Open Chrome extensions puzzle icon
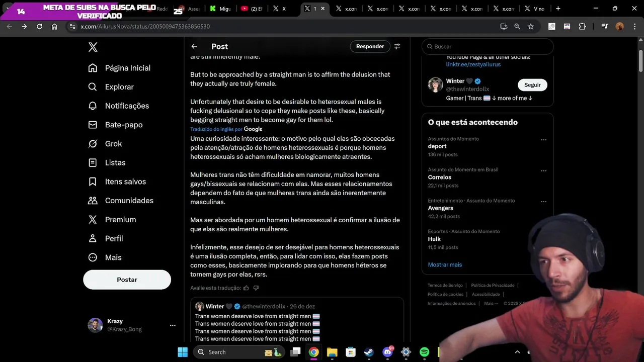 582,26
